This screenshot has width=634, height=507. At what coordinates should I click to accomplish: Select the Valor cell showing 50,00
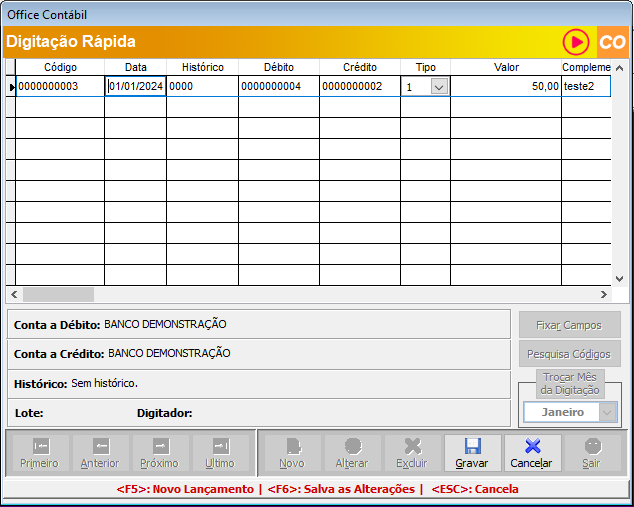tap(505, 87)
